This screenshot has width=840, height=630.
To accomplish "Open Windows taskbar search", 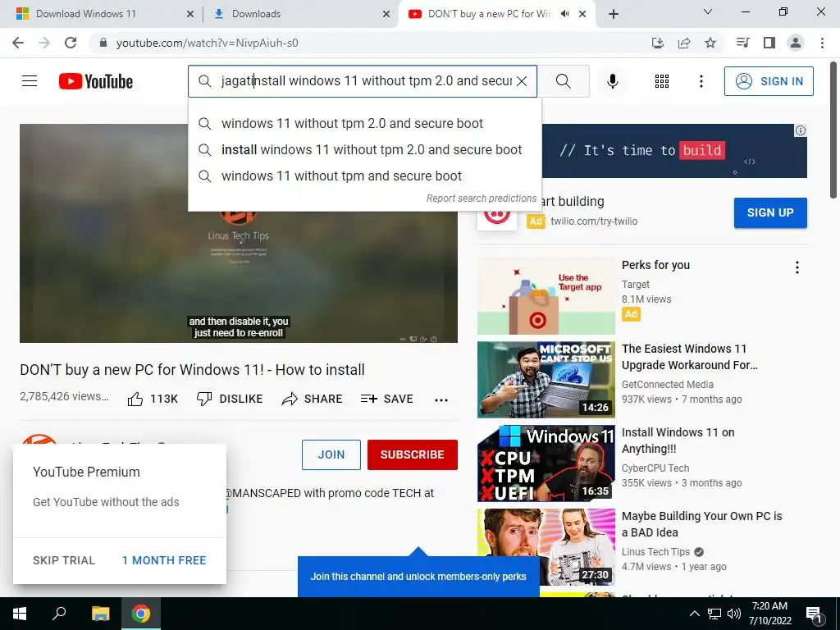I will tap(59, 614).
